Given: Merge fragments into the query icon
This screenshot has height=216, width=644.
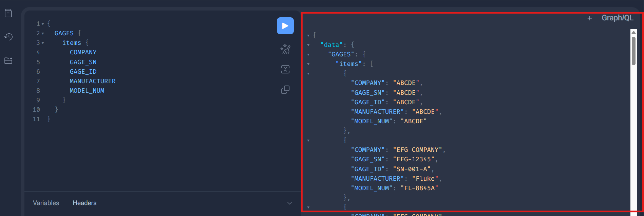Looking at the screenshot, I should [x=285, y=69].
